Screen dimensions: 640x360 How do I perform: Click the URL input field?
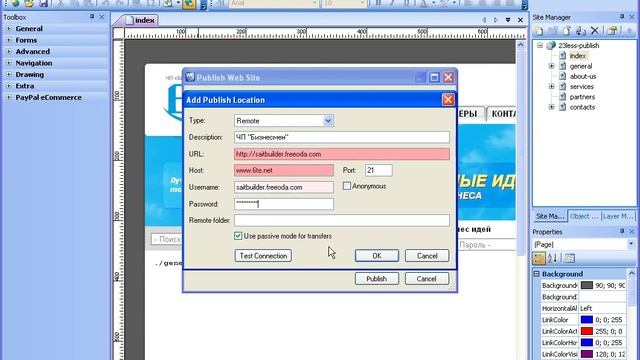pos(342,154)
